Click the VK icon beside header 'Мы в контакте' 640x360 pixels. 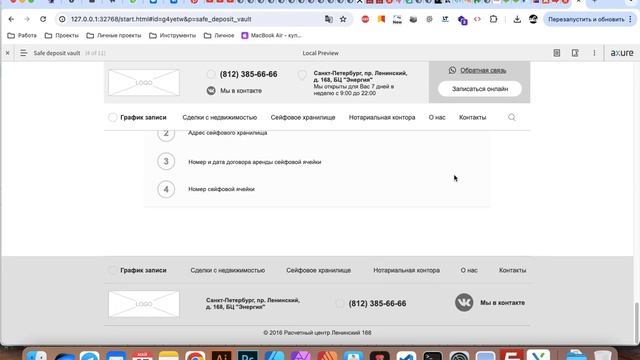click(211, 91)
